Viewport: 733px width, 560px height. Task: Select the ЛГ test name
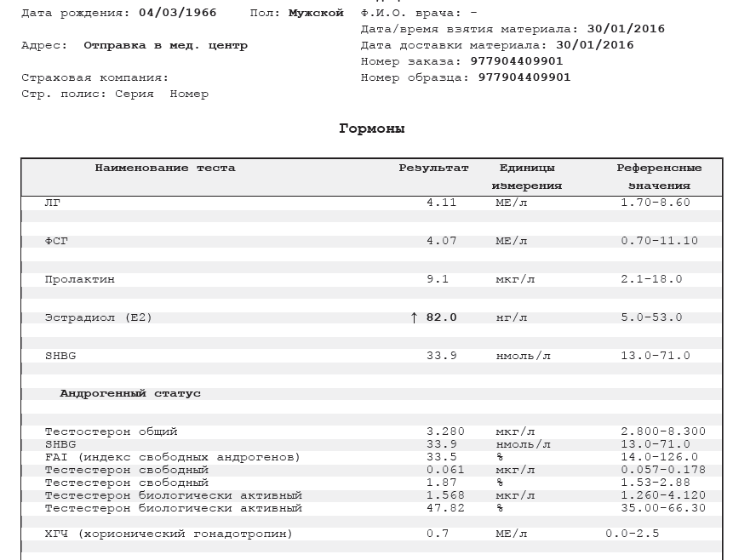(53, 203)
